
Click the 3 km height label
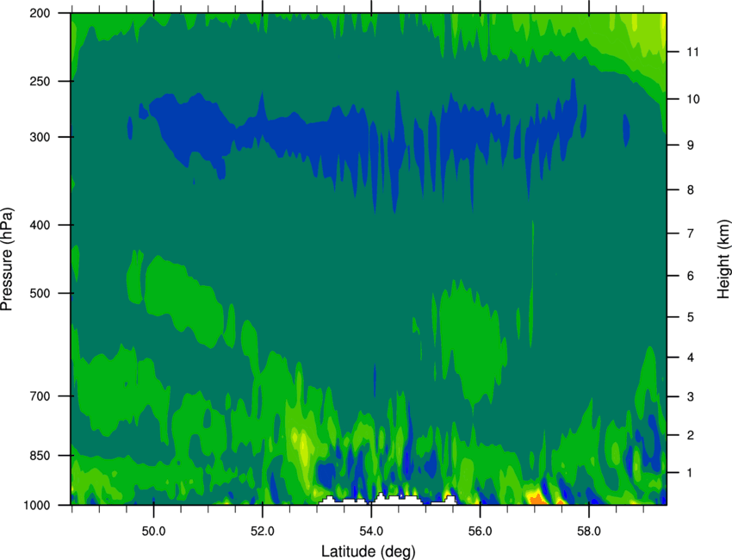691,396
